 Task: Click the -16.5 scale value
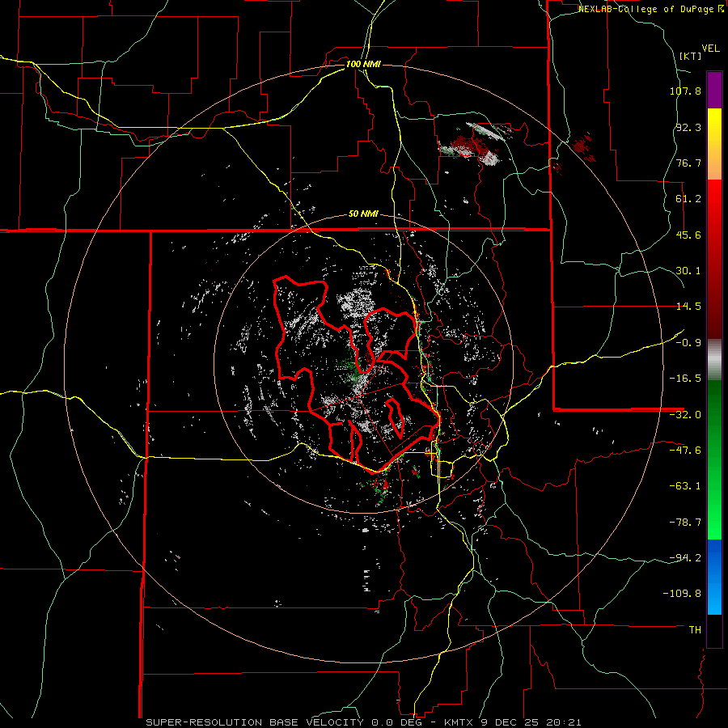[x=685, y=379]
